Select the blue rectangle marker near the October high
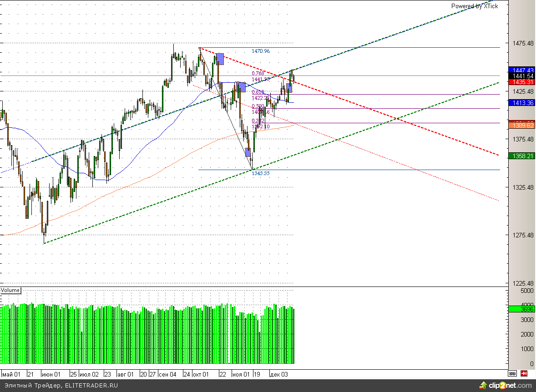This screenshot has height=392, width=536. tap(220, 59)
